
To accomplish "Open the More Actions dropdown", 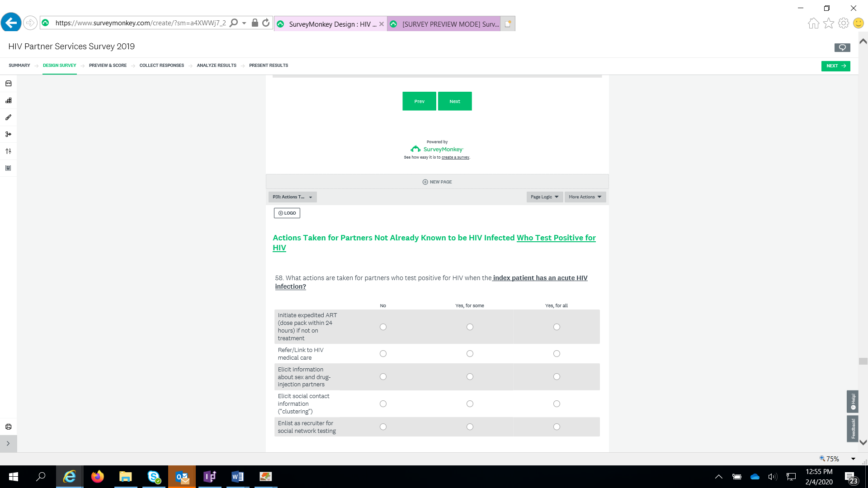I will [x=585, y=197].
